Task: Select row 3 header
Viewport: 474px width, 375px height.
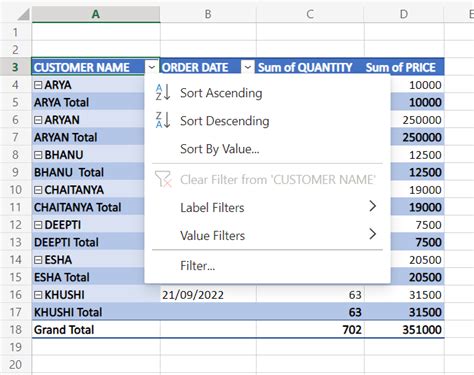Action: pyautogui.click(x=15, y=67)
